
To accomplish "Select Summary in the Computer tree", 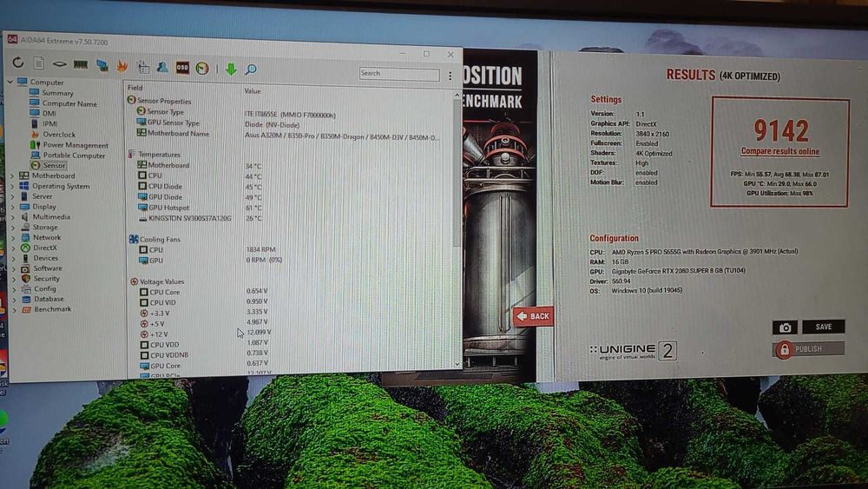I will [x=57, y=93].
